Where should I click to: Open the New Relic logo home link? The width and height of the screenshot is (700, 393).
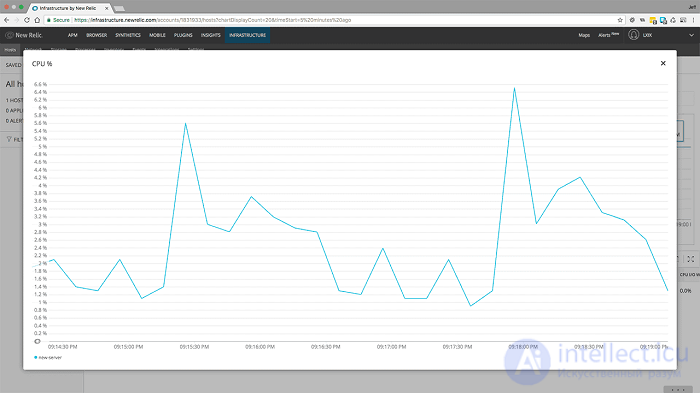[x=24, y=35]
